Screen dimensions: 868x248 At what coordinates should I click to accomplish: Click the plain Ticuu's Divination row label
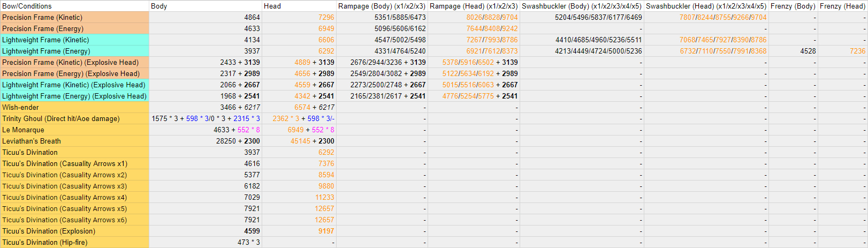74,152
